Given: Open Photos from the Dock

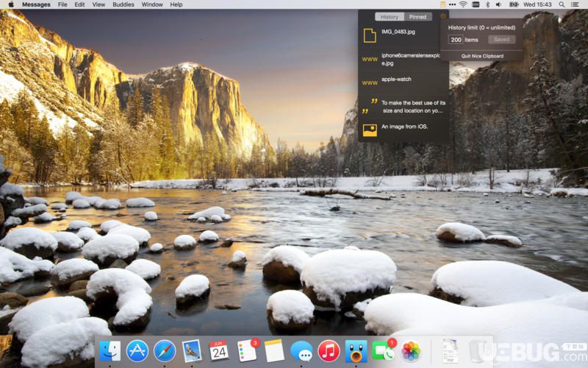Looking at the screenshot, I should click(411, 351).
